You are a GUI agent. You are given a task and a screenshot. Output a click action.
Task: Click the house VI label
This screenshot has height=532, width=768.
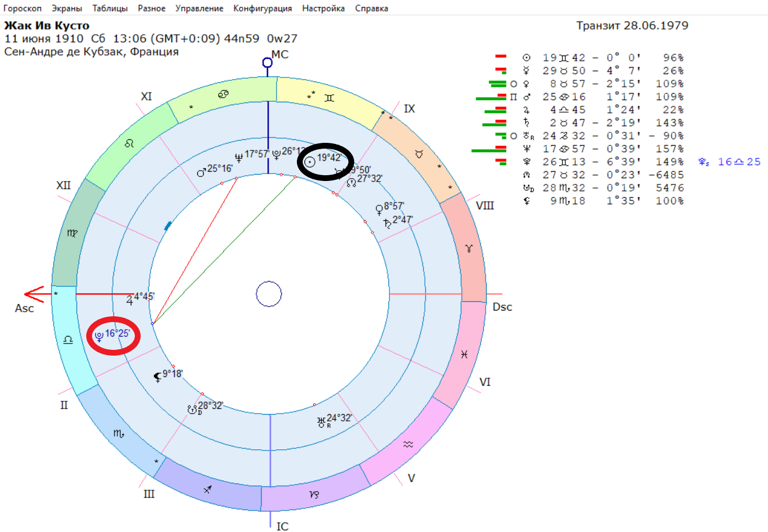point(485,382)
